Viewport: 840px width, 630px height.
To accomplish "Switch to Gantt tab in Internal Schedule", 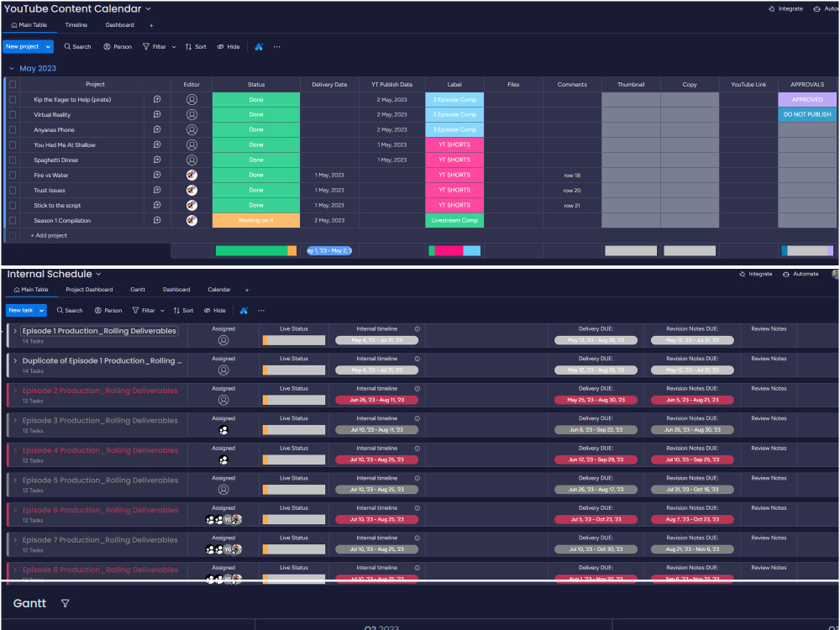I will click(x=138, y=289).
